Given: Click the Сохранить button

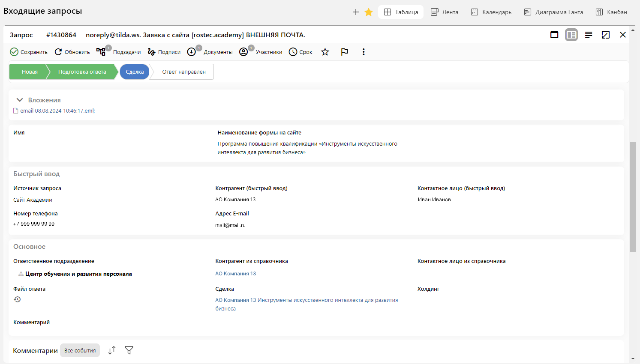Looking at the screenshot, I should pos(28,52).
